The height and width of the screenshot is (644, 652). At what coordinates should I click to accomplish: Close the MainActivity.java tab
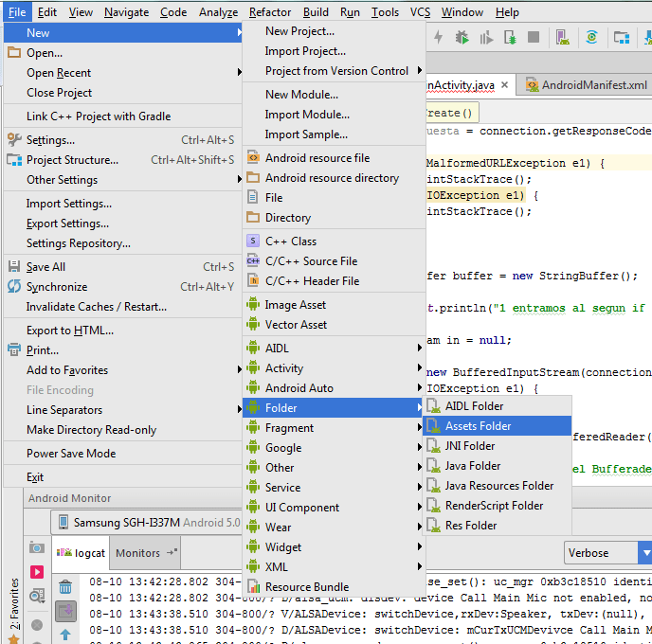click(504, 84)
